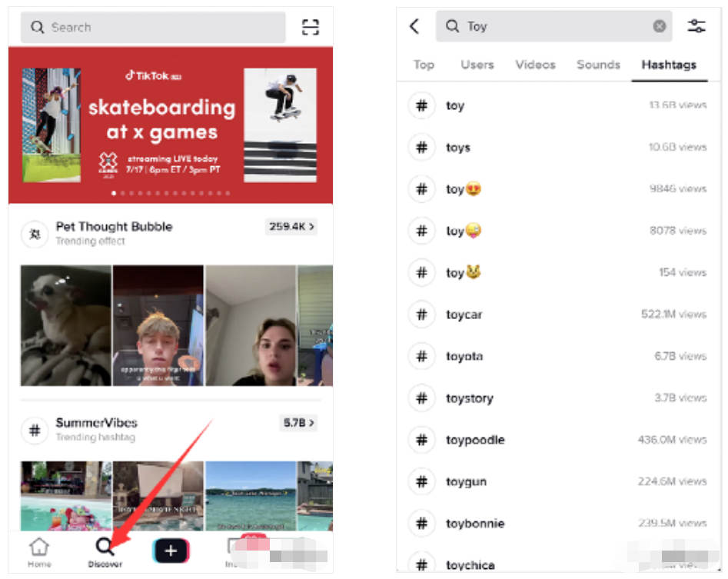Play the outdoor movie screen video thumbnail

pyautogui.click(x=158, y=496)
